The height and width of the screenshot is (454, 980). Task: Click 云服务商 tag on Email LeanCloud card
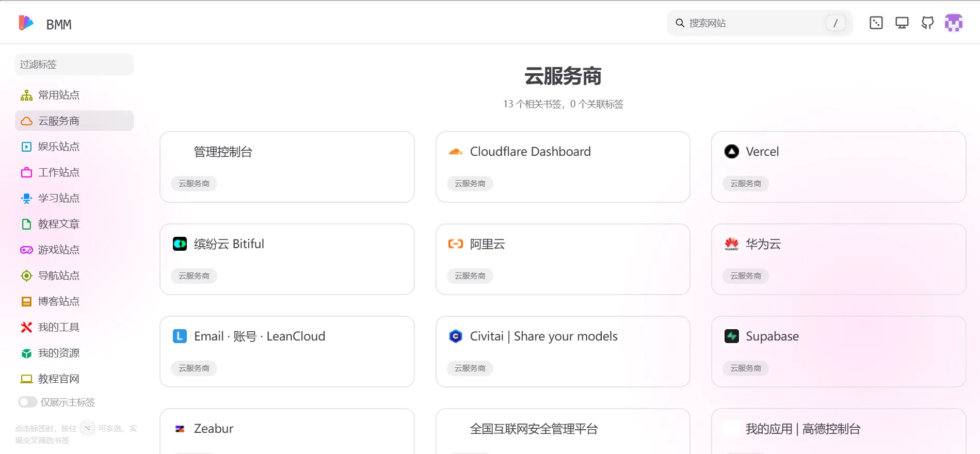coord(194,368)
